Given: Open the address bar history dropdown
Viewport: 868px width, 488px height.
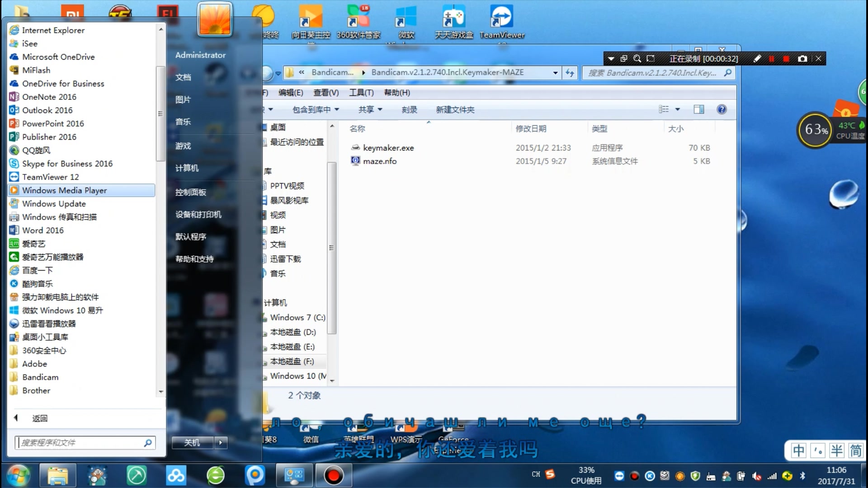Looking at the screenshot, I should point(555,73).
